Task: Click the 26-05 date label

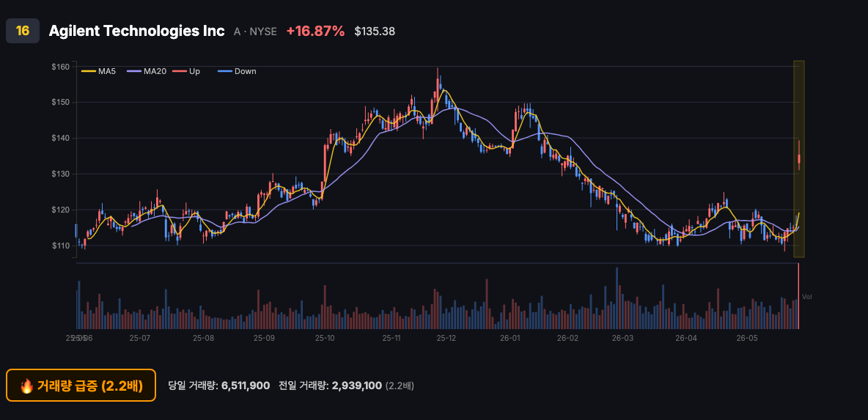Action: tap(746, 338)
